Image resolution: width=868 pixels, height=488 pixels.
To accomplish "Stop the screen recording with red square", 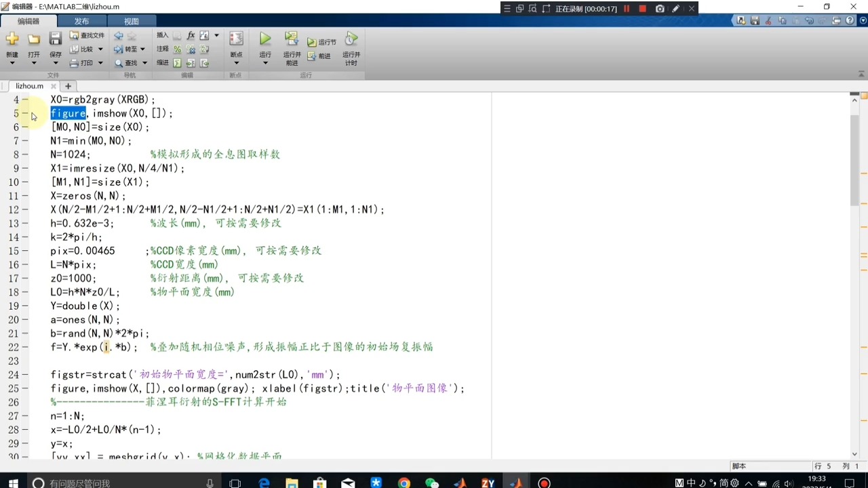I will (643, 9).
